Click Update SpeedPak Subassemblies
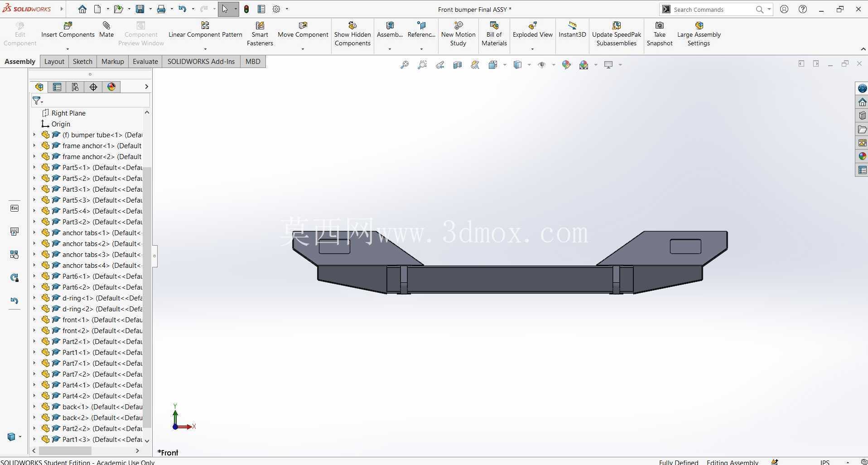The image size is (868, 465). 616,34
